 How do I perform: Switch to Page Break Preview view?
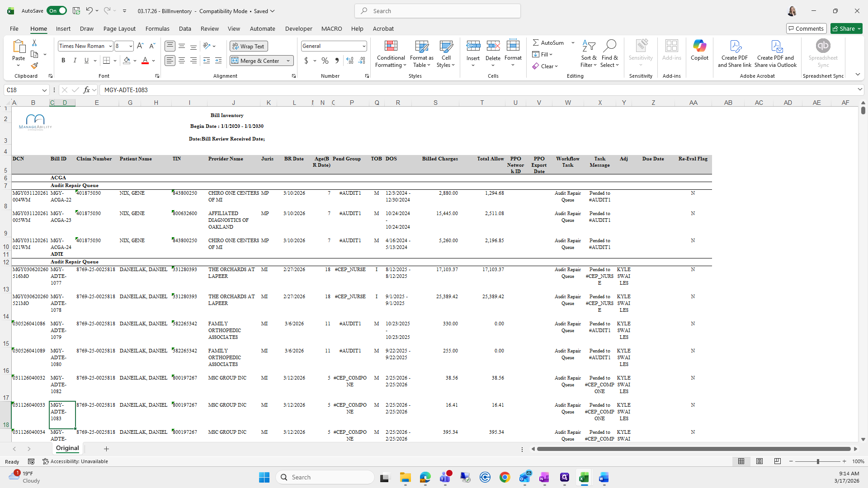pyautogui.click(x=777, y=461)
